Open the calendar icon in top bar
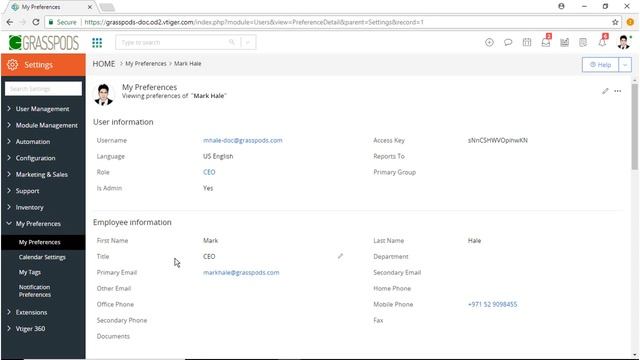 point(527,42)
